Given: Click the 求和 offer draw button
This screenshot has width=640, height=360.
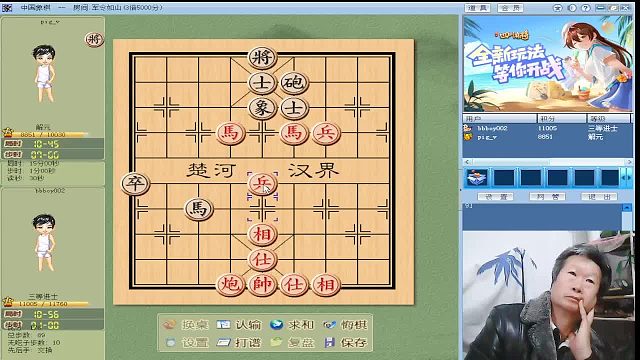Looking at the screenshot, I should pyautogui.click(x=291, y=325).
